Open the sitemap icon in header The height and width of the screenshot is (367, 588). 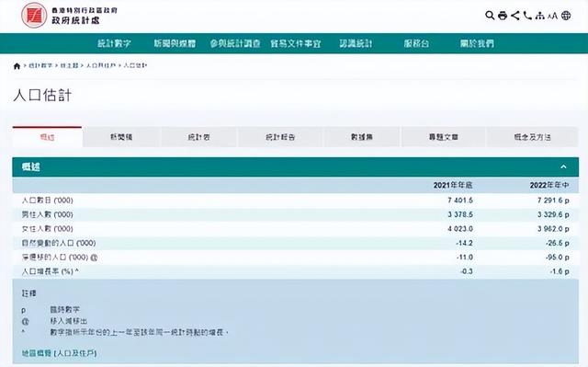[x=539, y=16]
